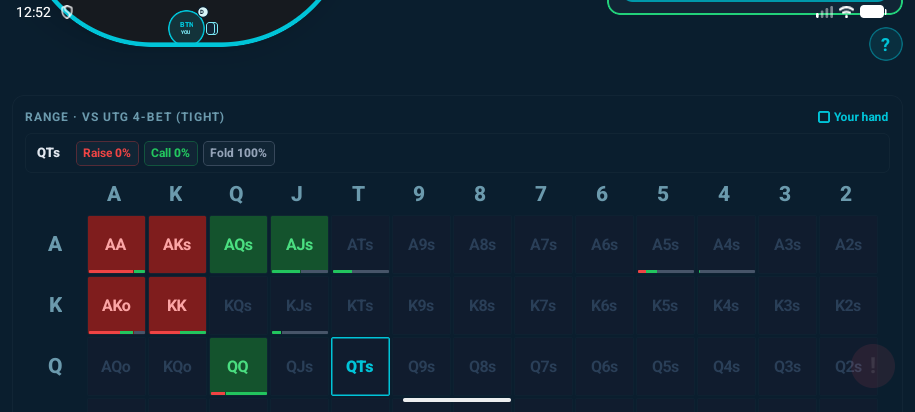Tap the KK hand cell
Image resolution: width=915 pixels, height=412 pixels.
pyautogui.click(x=177, y=305)
